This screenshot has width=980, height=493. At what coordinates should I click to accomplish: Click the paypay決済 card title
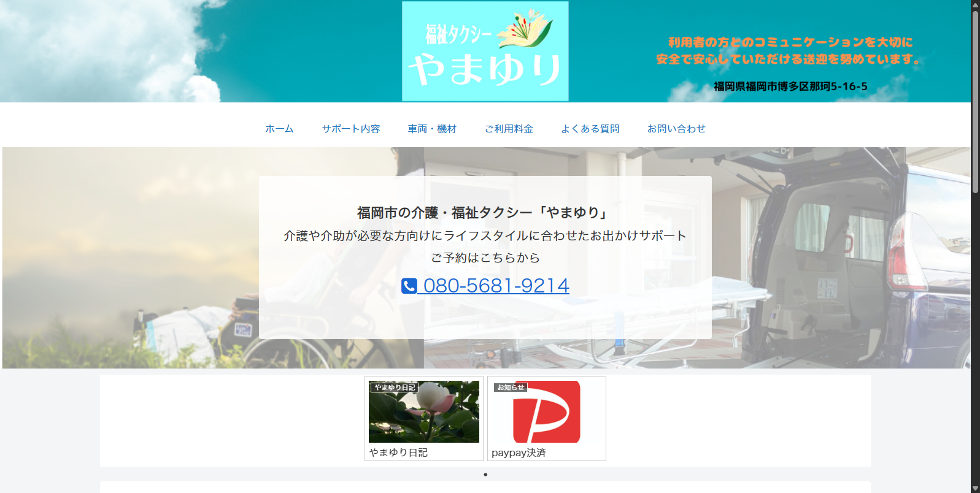pyautogui.click(x=519, y=453)
